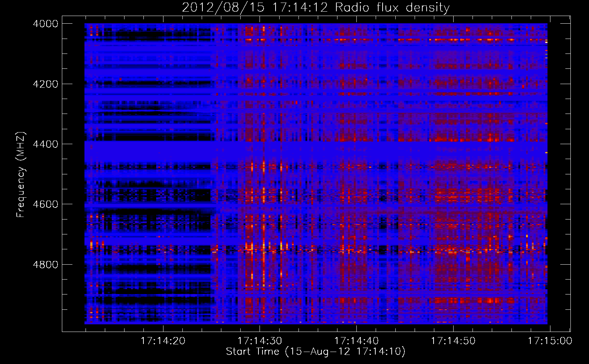The width and height of the screenshot is (589, 364).
Task: Click the "Start Time (15-Aug-12 17:14:10)" axis title
Action: [316, 352]
